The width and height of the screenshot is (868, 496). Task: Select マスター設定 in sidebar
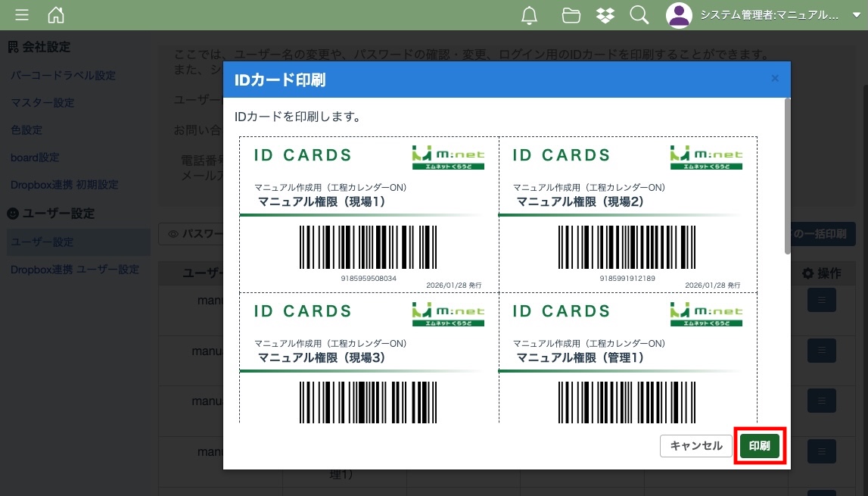tap(42, 103)
